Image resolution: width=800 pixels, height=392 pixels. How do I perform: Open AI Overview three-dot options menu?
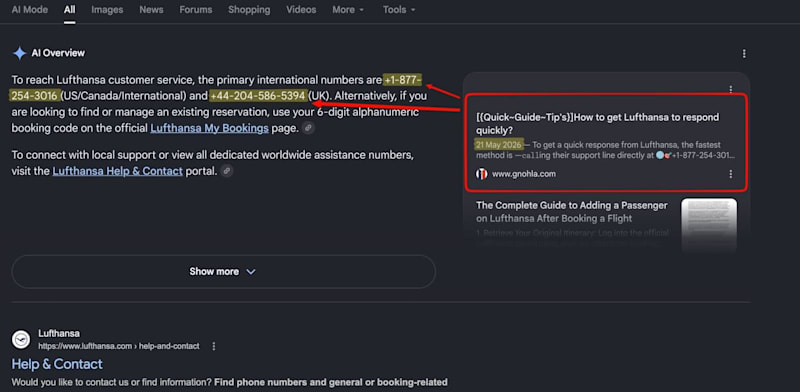pyautogui.click(x=744, y=54)
